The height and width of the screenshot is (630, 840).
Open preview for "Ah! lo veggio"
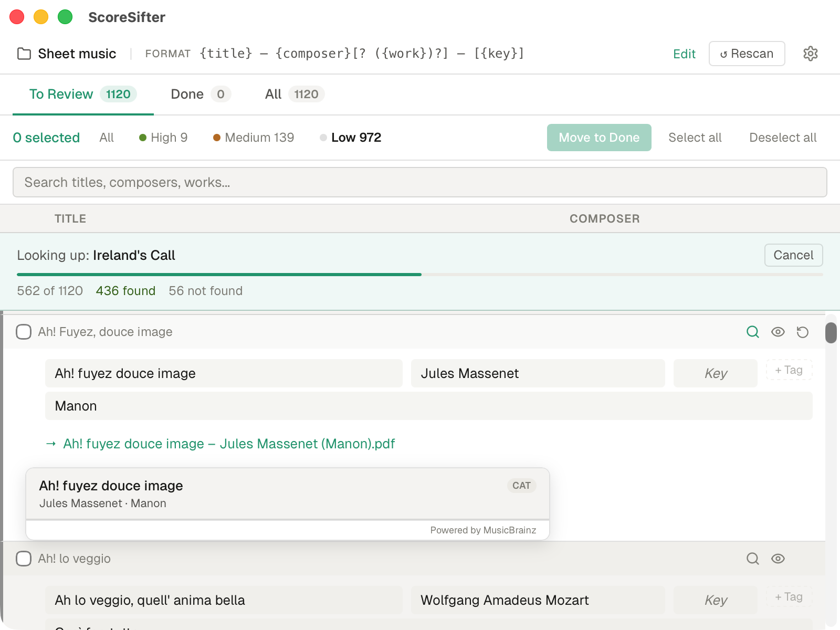coord(778,559)
